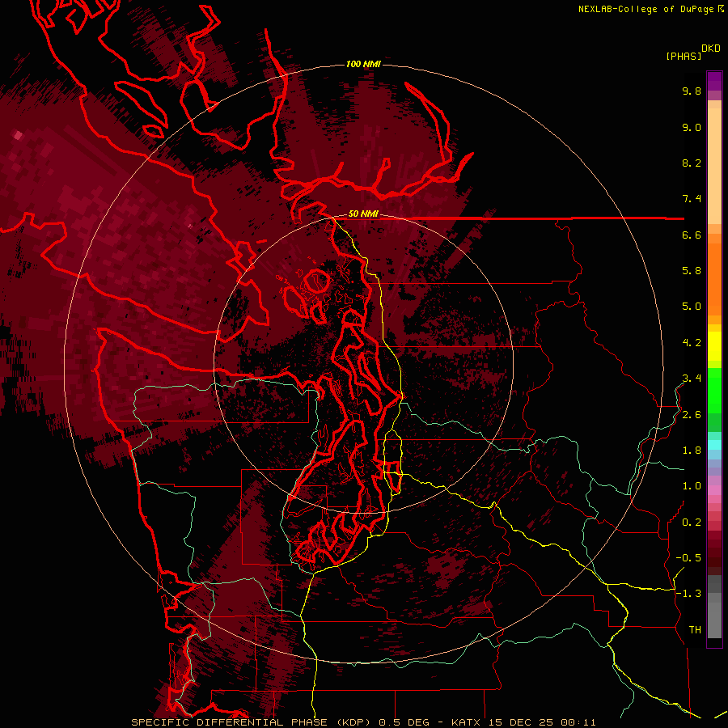
Task: Pick the light peach band of the color scale
Action: (714, 167)
